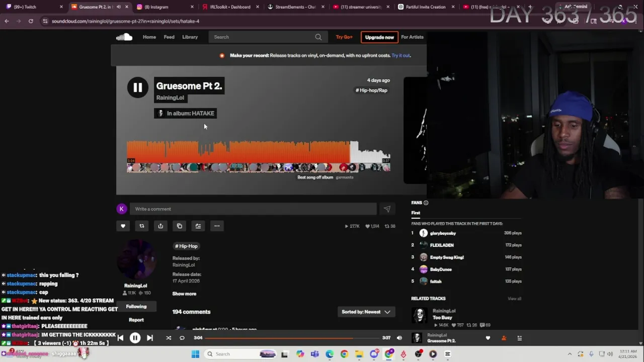Open the share dialog for this track
This screenshot has width=644, height=362.
(160, 226)
